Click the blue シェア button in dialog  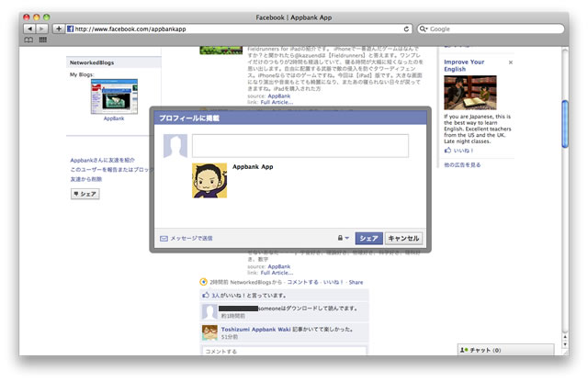coord(369,239)
